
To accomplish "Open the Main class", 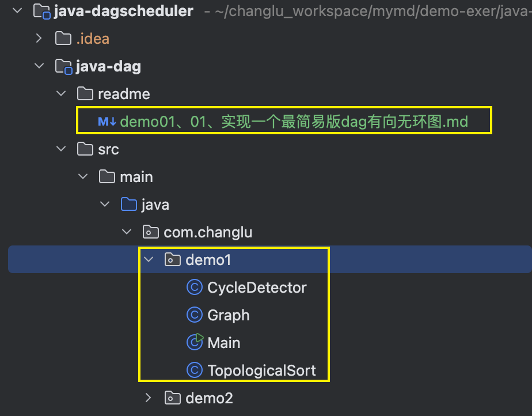I will (x=224, y=343).
